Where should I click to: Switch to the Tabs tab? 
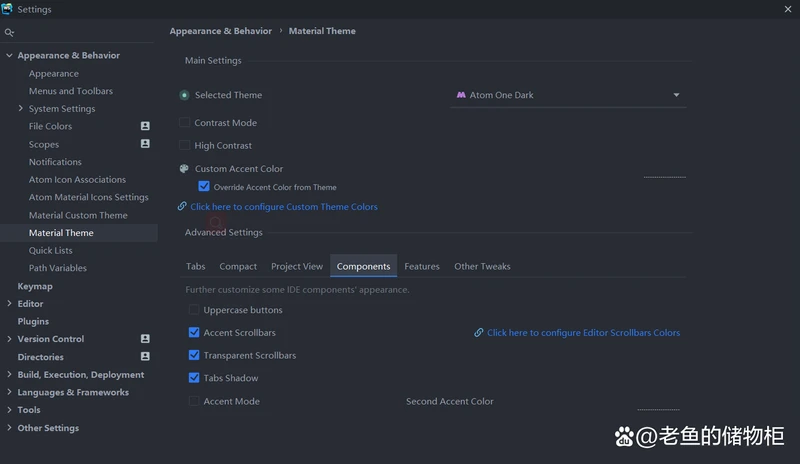[x=195, y=266]
